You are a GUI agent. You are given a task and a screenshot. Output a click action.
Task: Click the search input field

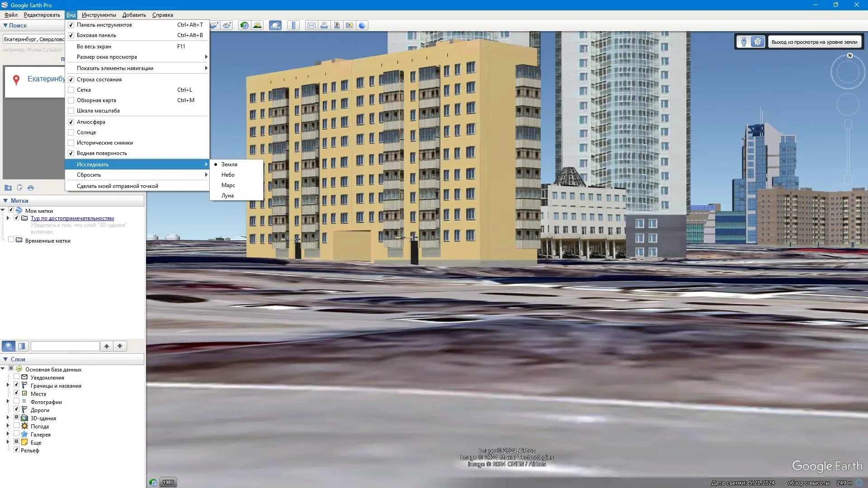(x=34, y=39)
